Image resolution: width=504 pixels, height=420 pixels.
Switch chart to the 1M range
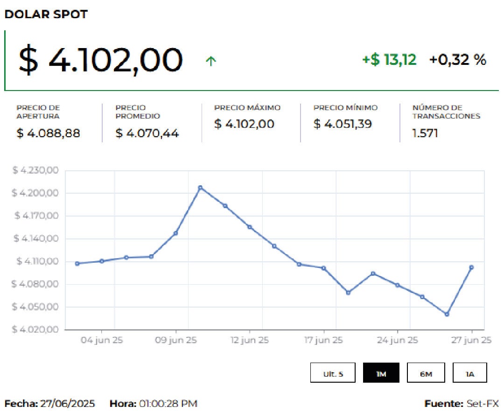(381, 373)
